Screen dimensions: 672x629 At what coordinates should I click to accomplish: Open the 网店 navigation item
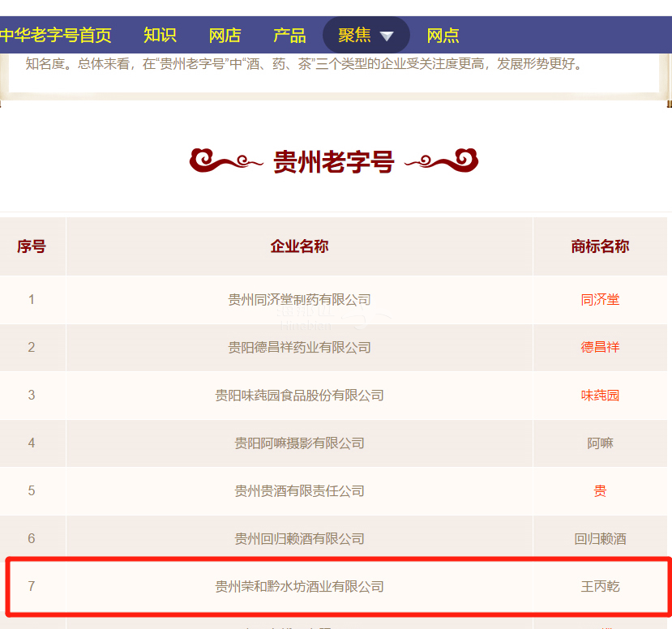tap(225, 36)
